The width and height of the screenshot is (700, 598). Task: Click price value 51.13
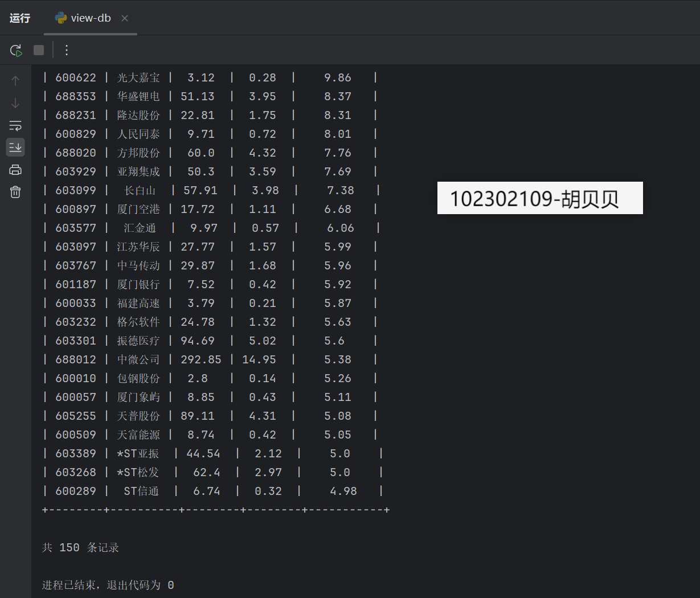click(198, 96)
